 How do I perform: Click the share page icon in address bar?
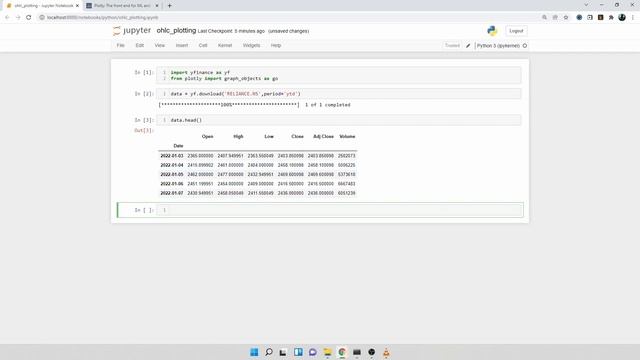click(555, 18)
